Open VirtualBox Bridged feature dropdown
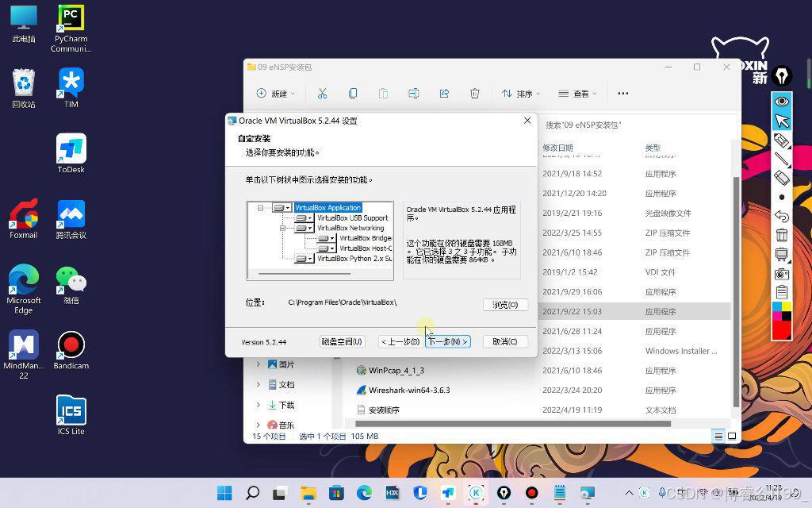The width and height of the screenshot is (812, 508). click(326, 238)
